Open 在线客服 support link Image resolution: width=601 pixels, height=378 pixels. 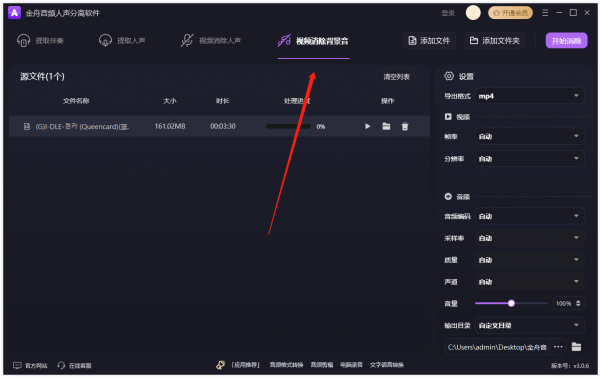[x=74, y=365]
